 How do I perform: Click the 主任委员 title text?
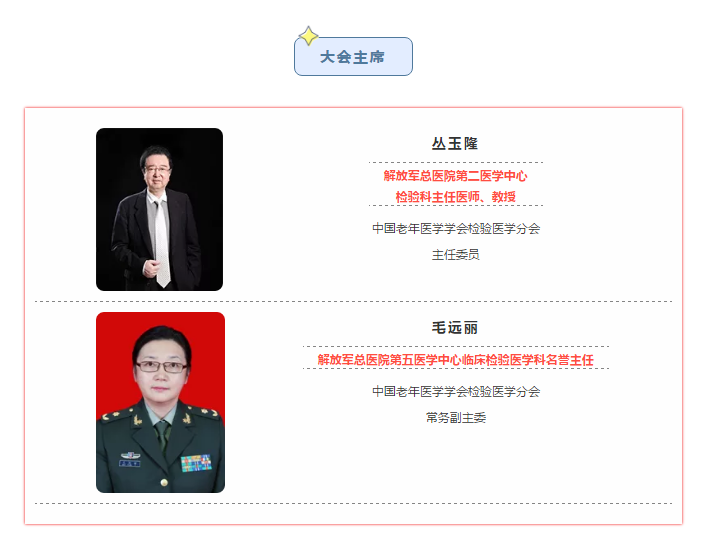pyautogui.click(x=455, y=254)
